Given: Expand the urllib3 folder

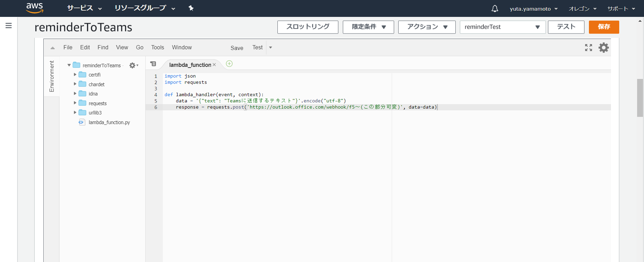Looking at the screenshot, I should point(75,112).
